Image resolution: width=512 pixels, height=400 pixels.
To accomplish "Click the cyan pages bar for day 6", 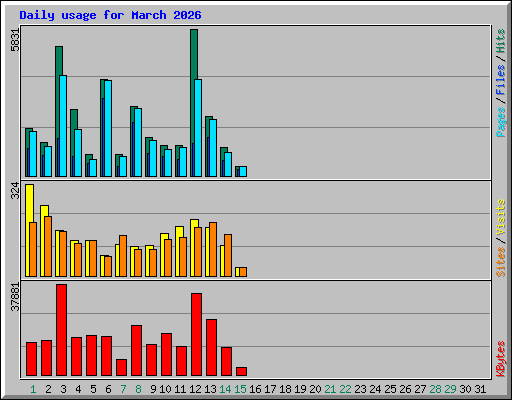I will coord(108,128).
